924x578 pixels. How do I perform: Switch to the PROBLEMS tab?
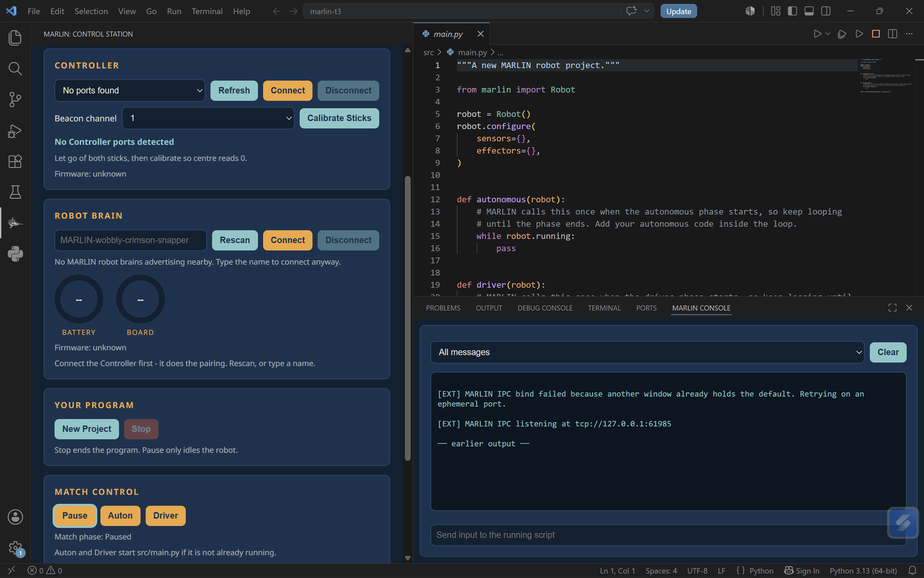click(x=443, y=308)
